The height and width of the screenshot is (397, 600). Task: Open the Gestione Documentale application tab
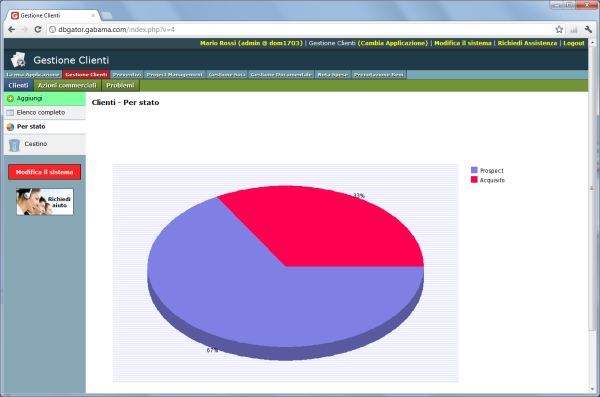point(281,75)
